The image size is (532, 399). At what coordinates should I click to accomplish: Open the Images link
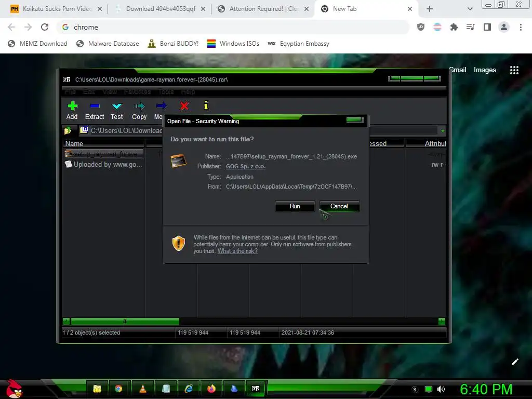[x=485, y=70]
